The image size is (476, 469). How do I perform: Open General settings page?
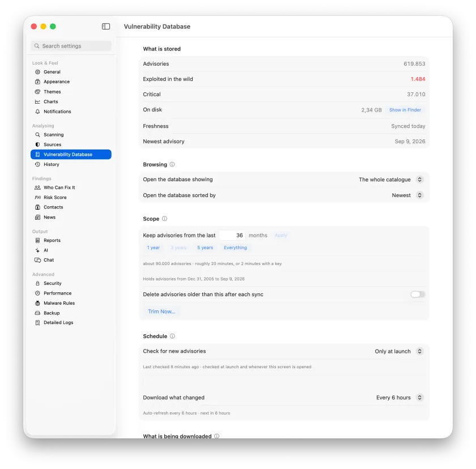tap(71, 72)
